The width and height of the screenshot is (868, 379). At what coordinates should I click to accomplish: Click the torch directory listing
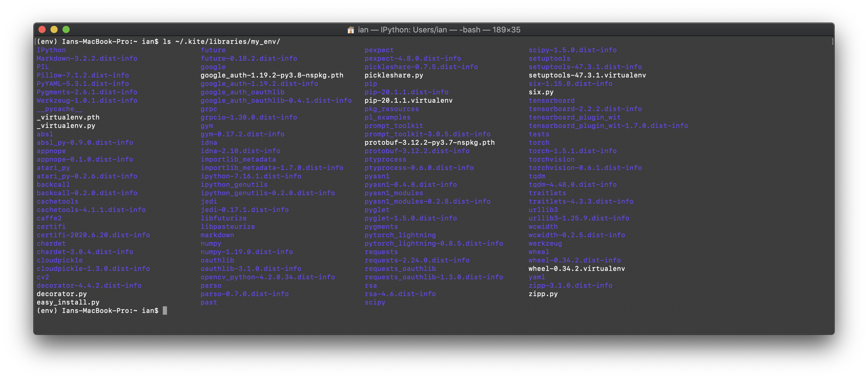tap(539, 143)
